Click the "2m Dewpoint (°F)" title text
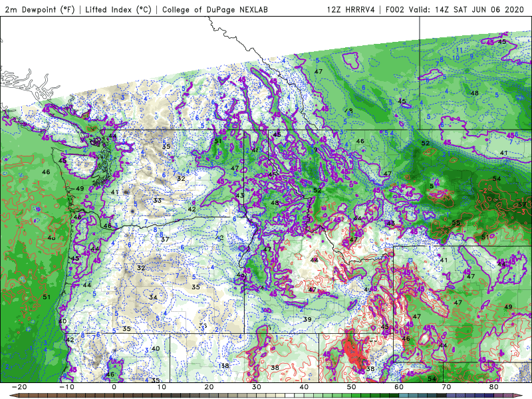 (39, 9)
